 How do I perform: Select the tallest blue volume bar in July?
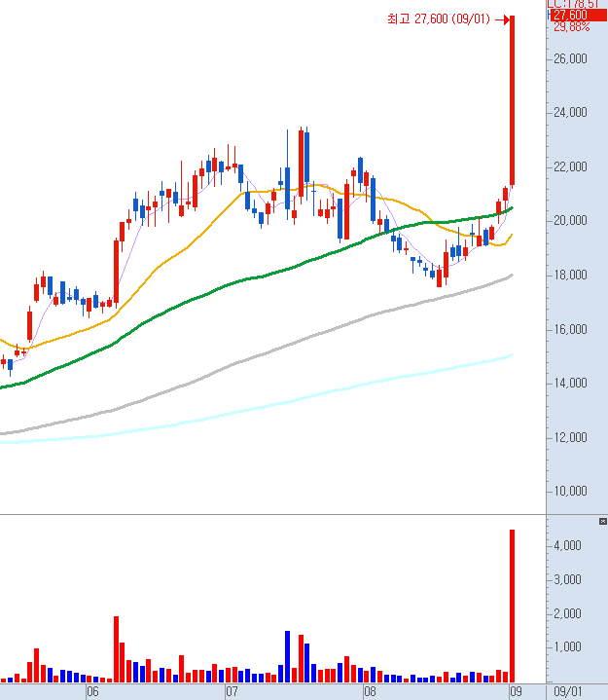[x=287, y=656]
